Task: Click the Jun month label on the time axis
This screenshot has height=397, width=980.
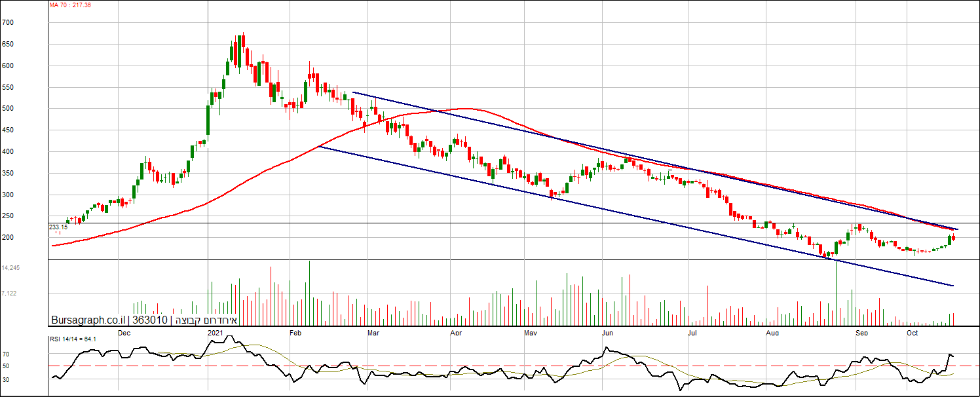Action: click(x=608, y=333)
